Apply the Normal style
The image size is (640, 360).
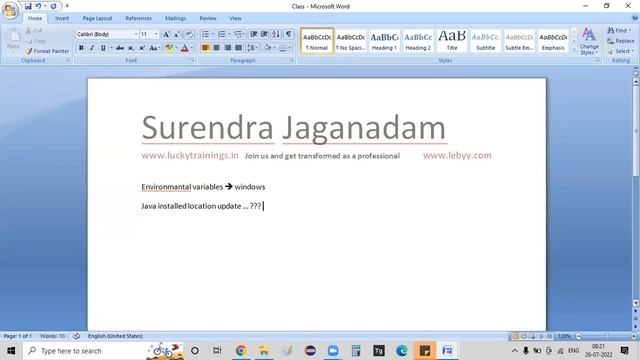click(317, 41)
